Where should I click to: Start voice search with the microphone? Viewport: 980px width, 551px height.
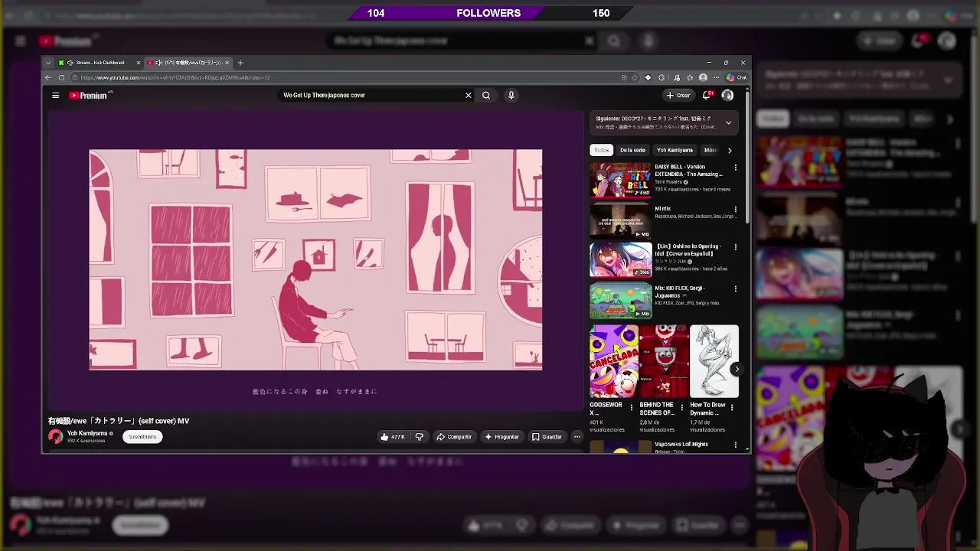click(511, 96)
